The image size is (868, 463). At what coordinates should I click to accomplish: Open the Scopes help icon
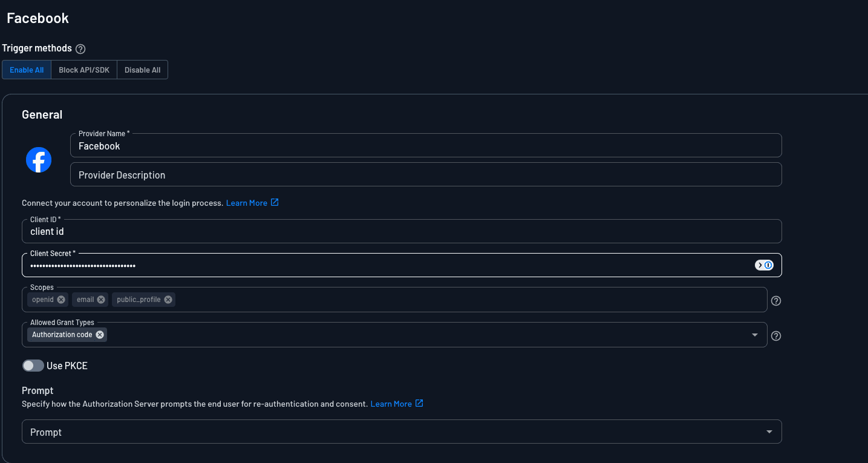pyautogui.click(x=777, y=301)
